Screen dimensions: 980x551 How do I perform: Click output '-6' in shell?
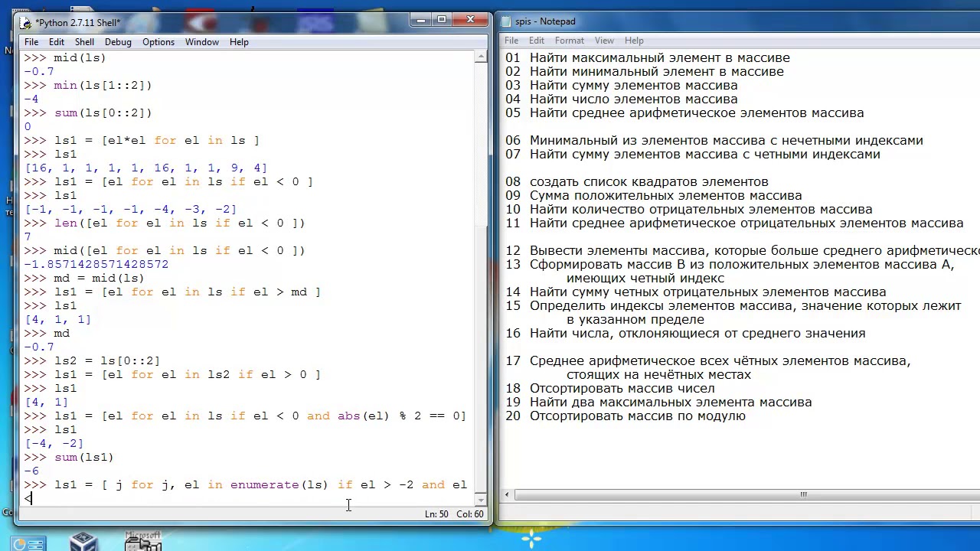point(31,471)
